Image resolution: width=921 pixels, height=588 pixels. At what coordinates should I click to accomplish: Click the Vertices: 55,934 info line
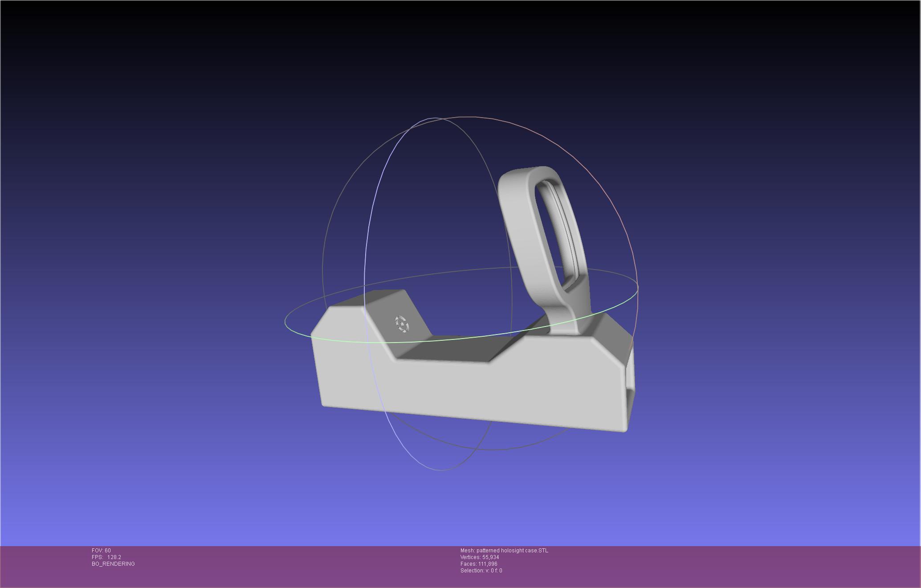[x=480, y=557]
